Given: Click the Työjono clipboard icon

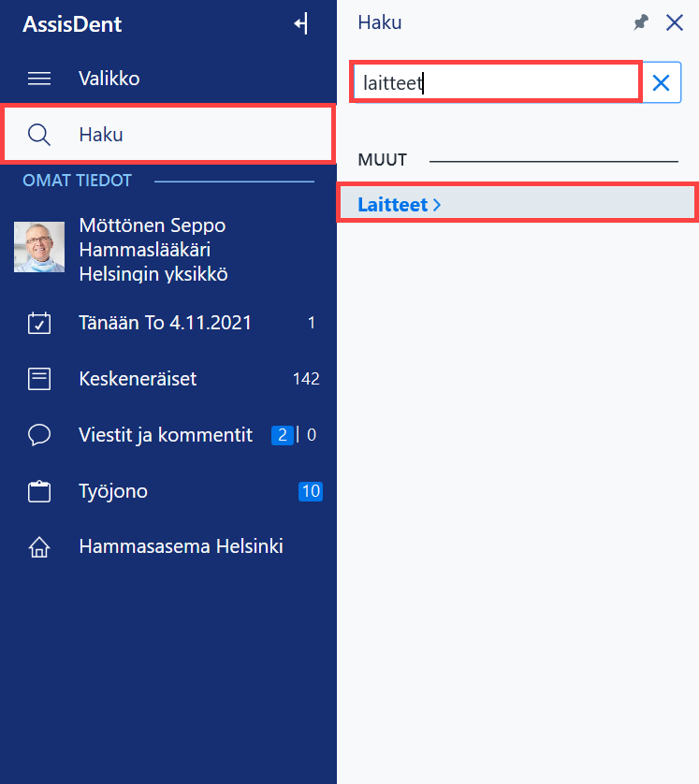Looking at the screenshot, I should coord(39,491).
